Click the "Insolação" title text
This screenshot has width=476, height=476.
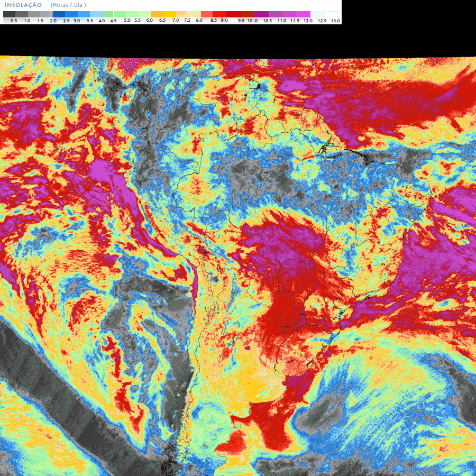click(23, 5)
